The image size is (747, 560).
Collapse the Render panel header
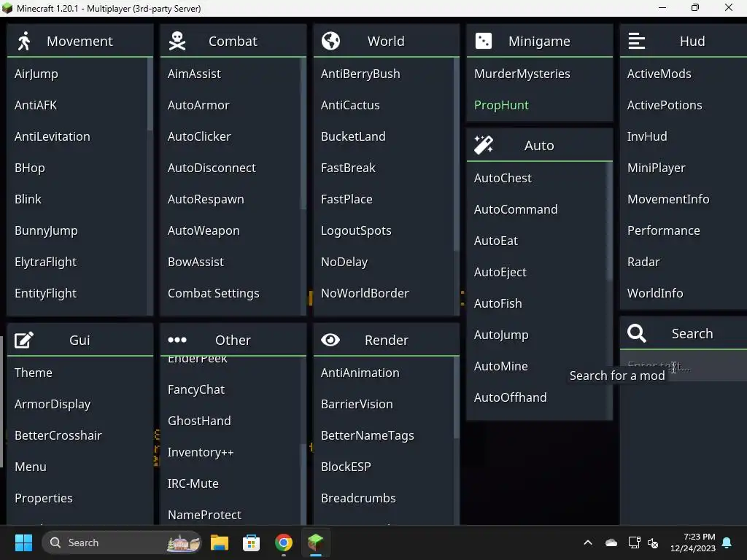click(387, 340)
